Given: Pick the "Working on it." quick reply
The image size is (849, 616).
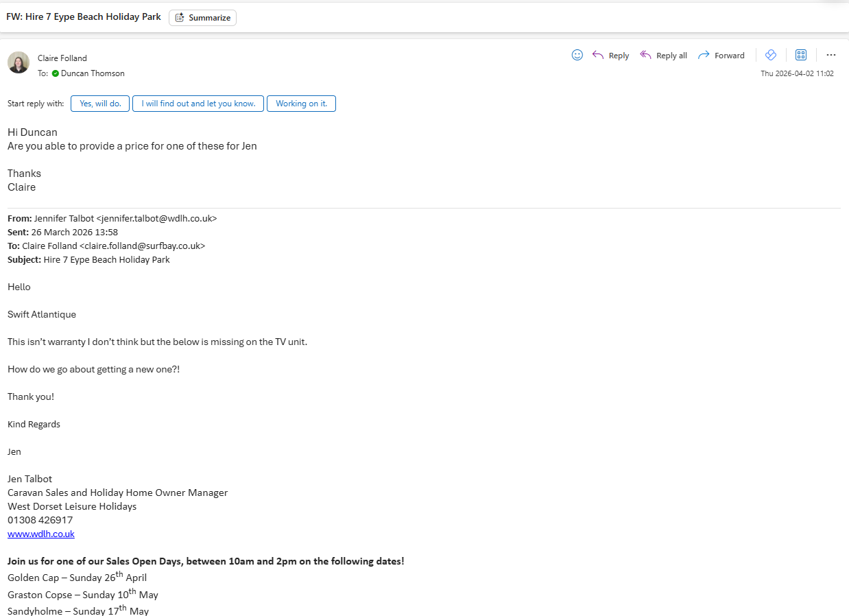Looking at the screenshot, I should click(301, 104).
